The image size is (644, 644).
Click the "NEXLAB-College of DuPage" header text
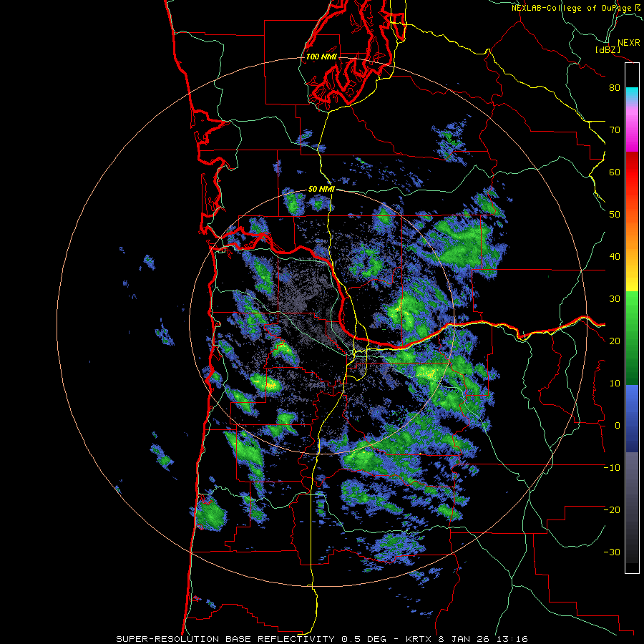pyautogui.click(x=571, y=8)
